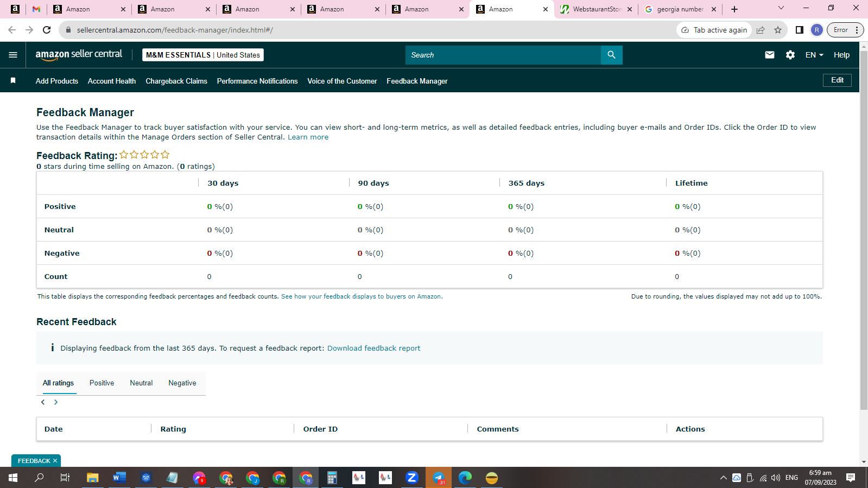Select the All ratings tab
This screenshot has width=868, height=488.
pos(58,383)
